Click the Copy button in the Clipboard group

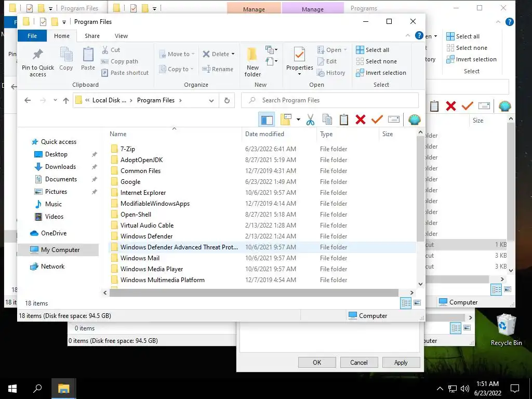tap(66, 59)
